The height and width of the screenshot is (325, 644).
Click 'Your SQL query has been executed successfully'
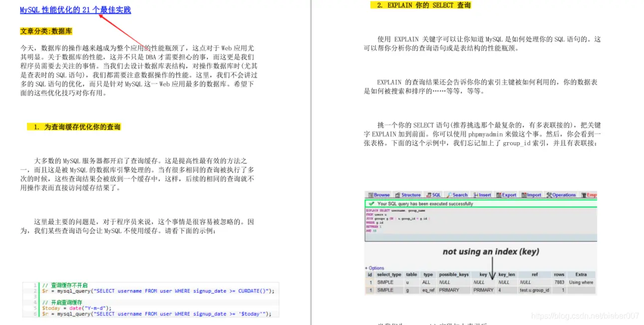pos(425,204)
